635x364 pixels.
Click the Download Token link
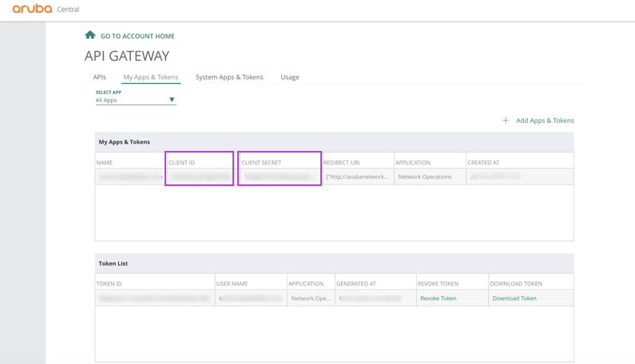(514, 299)
